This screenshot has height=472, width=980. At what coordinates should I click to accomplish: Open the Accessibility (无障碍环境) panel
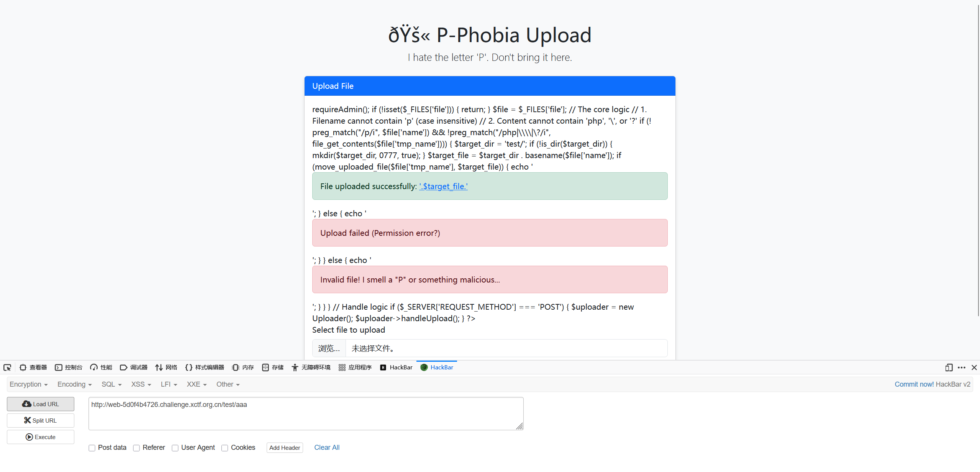311,367
